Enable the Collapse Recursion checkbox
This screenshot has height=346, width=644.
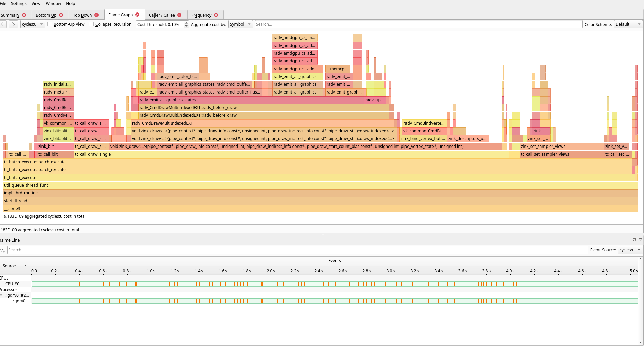coord(91,24)
